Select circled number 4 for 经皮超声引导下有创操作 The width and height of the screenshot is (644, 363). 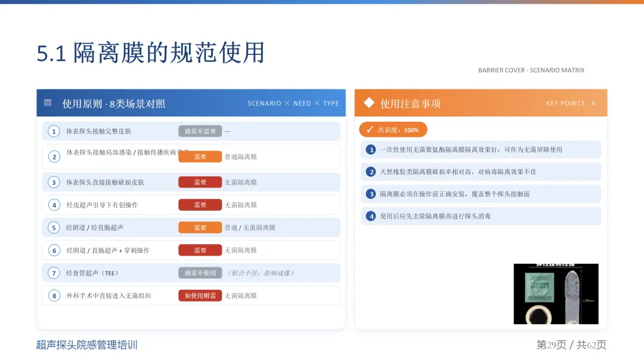pos(54,205)
